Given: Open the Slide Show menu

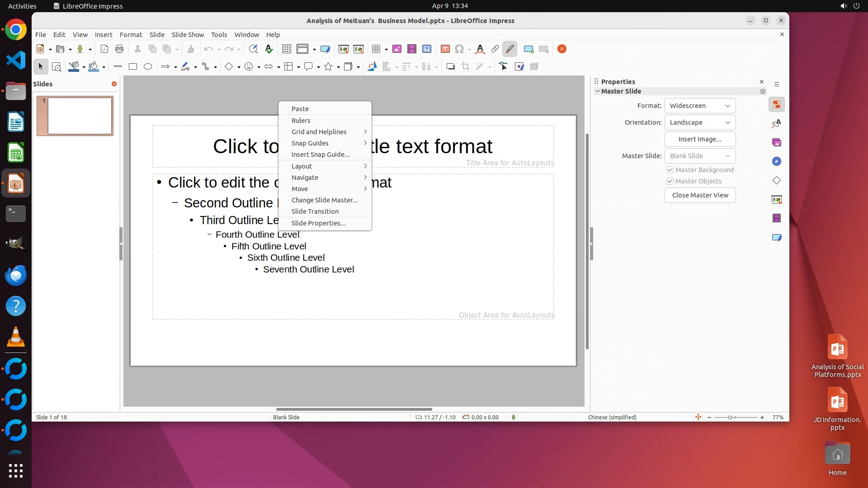Looking at the screenshot, I should (188, 35).
